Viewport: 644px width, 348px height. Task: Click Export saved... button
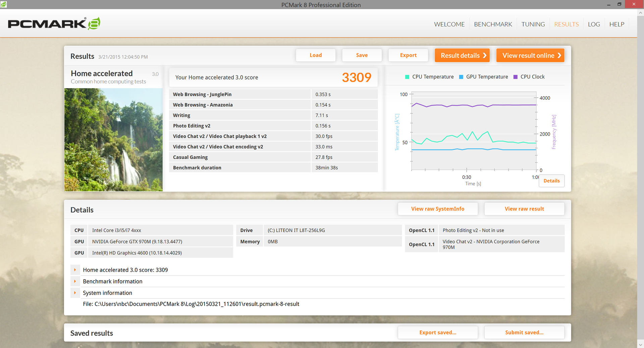click(438, 333)
